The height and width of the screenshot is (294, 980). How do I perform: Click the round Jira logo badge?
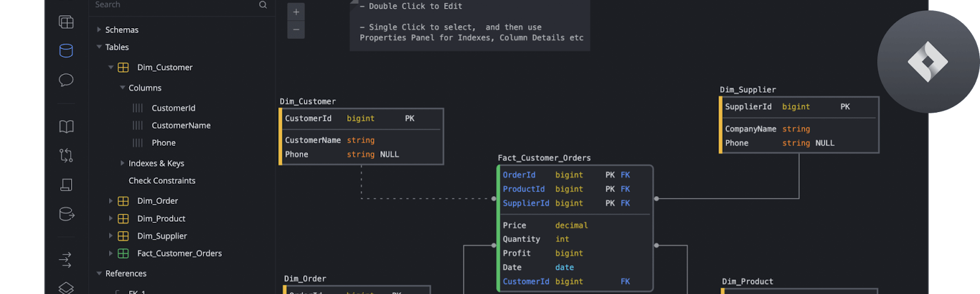click(928, 61)
